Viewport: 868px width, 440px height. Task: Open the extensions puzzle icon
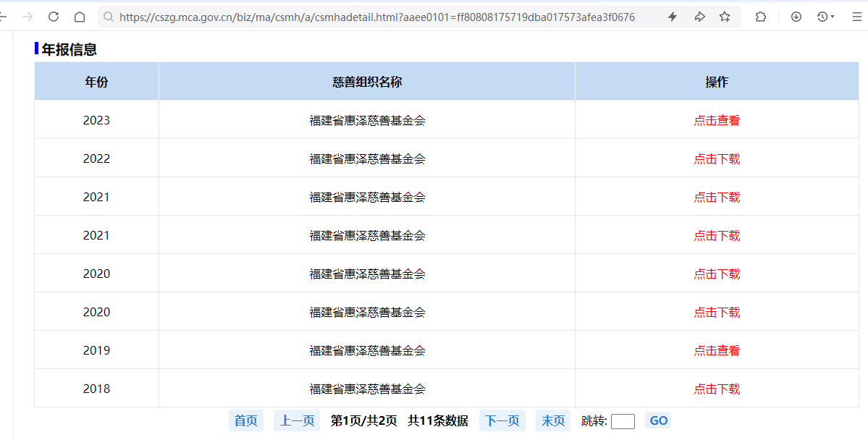[x=761, y=17]
